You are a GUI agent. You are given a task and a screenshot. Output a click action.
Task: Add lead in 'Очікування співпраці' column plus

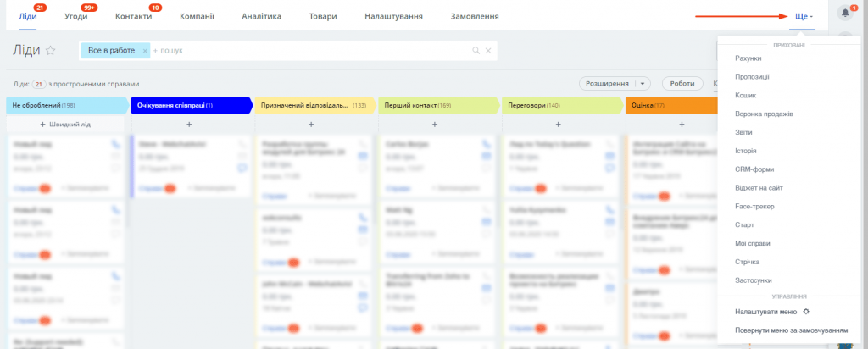189,125
